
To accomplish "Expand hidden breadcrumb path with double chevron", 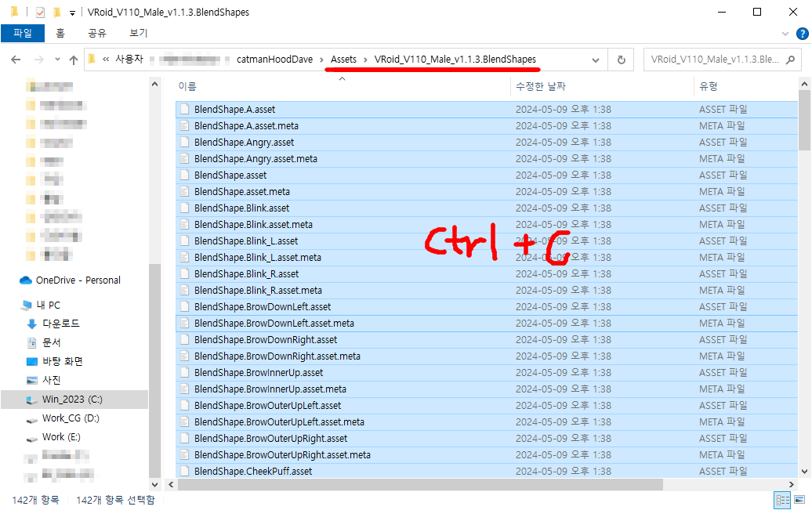I will pos(106,60).
